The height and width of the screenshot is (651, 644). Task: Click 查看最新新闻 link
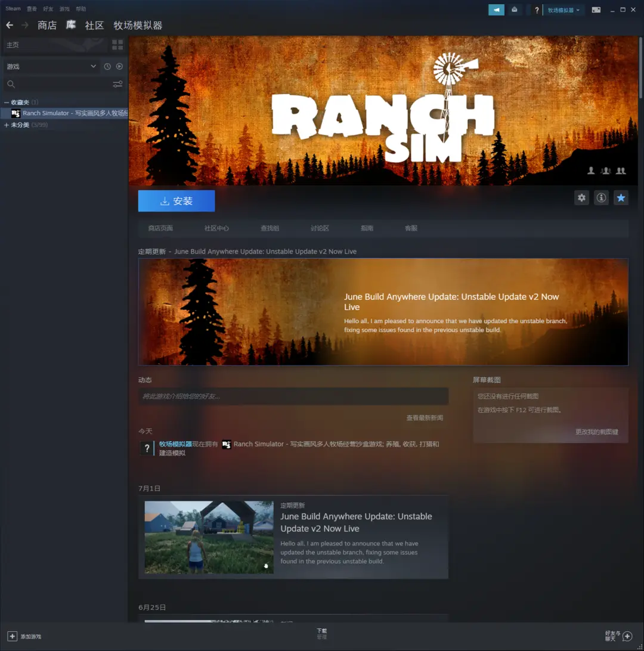(425, 418)
